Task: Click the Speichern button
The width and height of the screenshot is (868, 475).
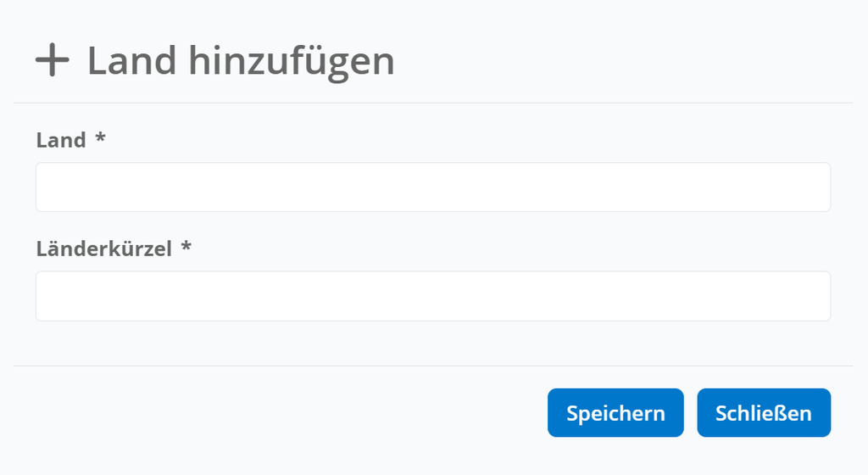Action: click(615, 413)
